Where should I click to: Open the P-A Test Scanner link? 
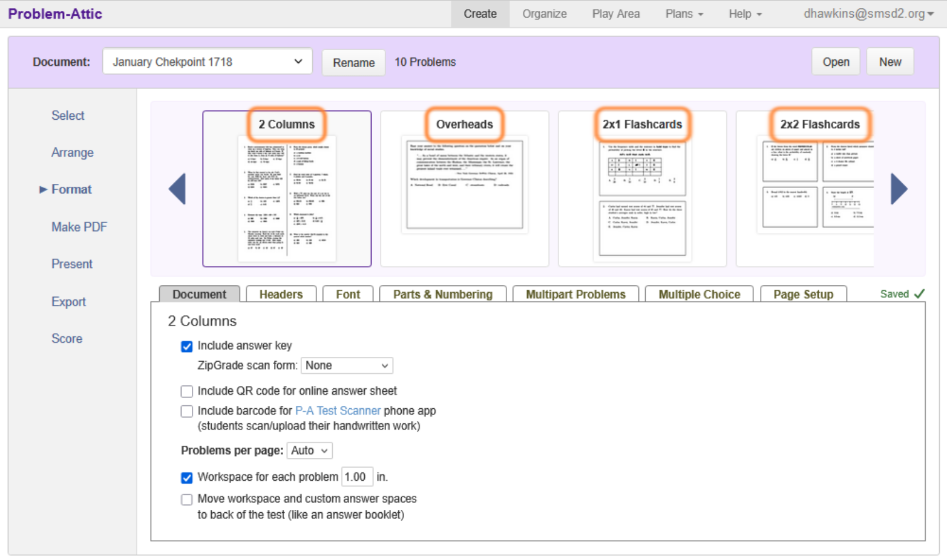click(338, 410)
